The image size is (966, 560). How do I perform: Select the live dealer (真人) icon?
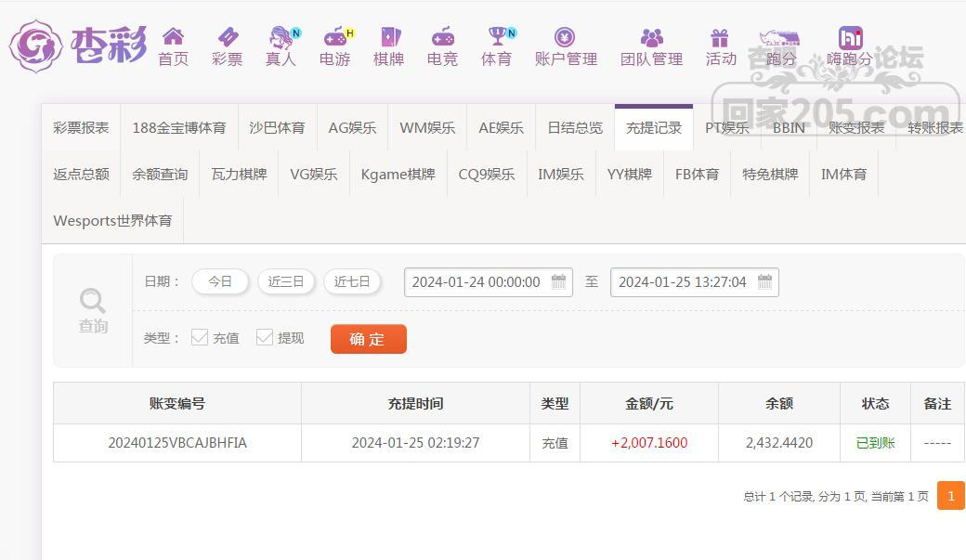(281, 37)
